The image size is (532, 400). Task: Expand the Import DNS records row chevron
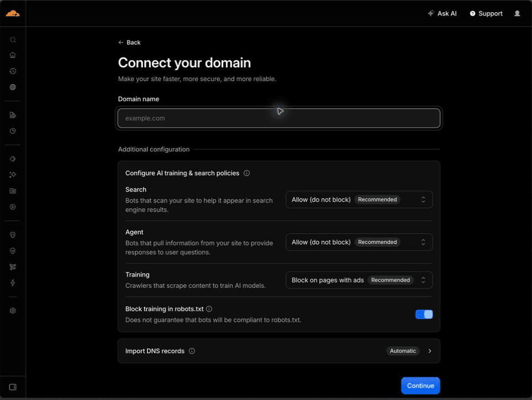430,351
